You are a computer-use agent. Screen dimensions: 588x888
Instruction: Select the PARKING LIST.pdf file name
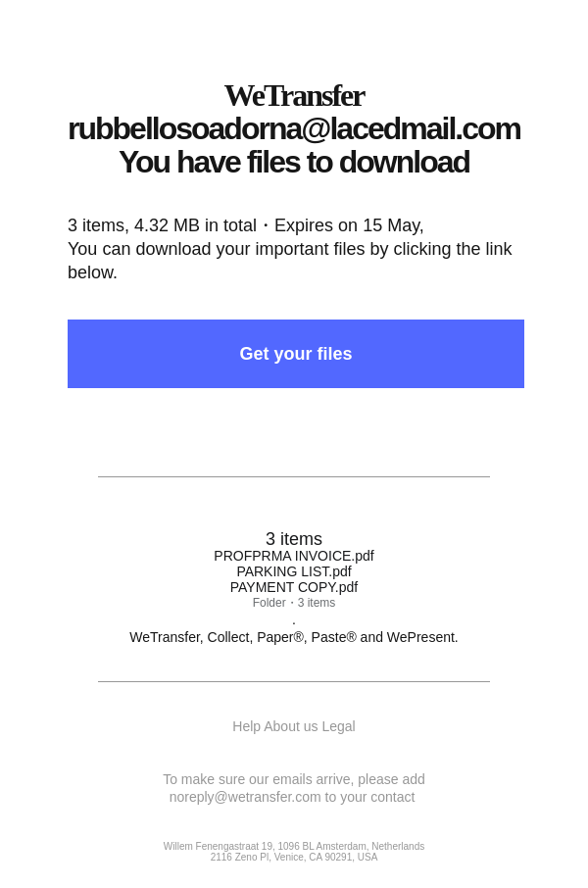(x=293, y=572)
